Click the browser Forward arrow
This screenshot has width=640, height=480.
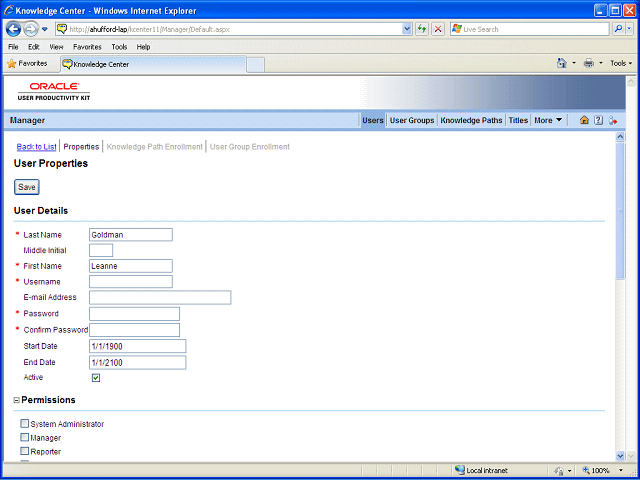click(31, 29)
